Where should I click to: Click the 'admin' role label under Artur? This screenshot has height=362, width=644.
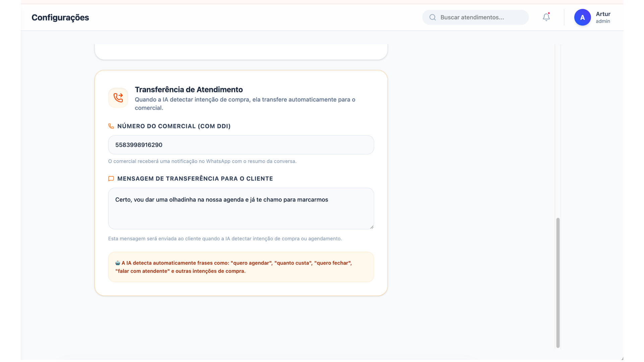click(x=603, y=21)
